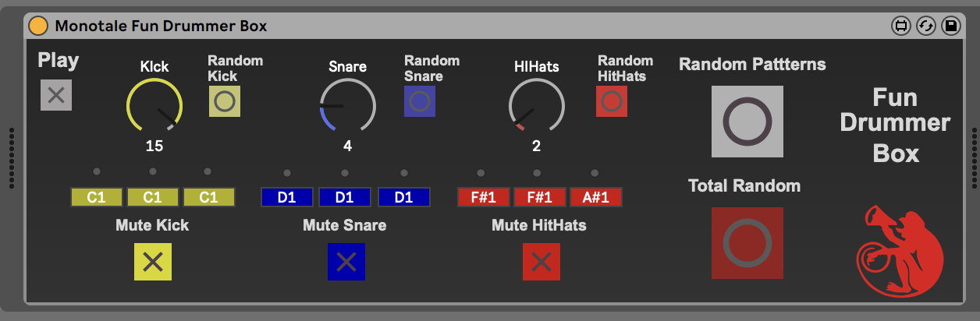
Task: Trigger the Random Patterns button
Action: tap(747, 122)
